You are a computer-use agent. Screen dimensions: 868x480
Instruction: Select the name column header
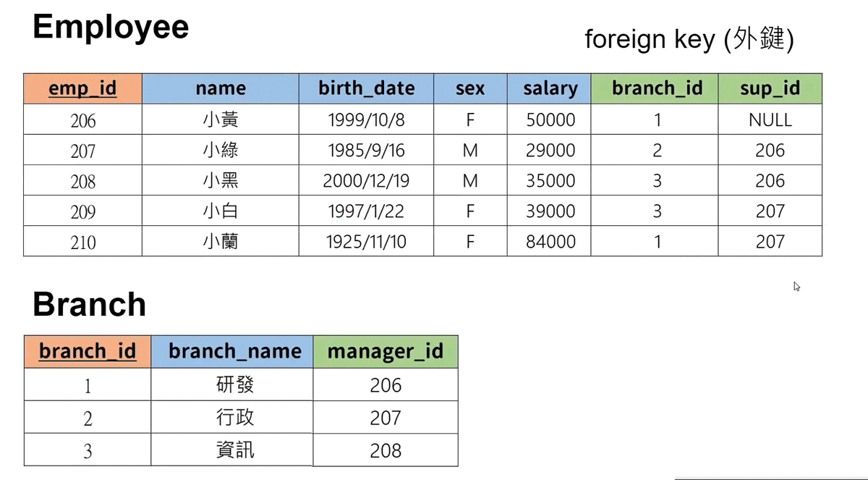click(x=221, y=88)
